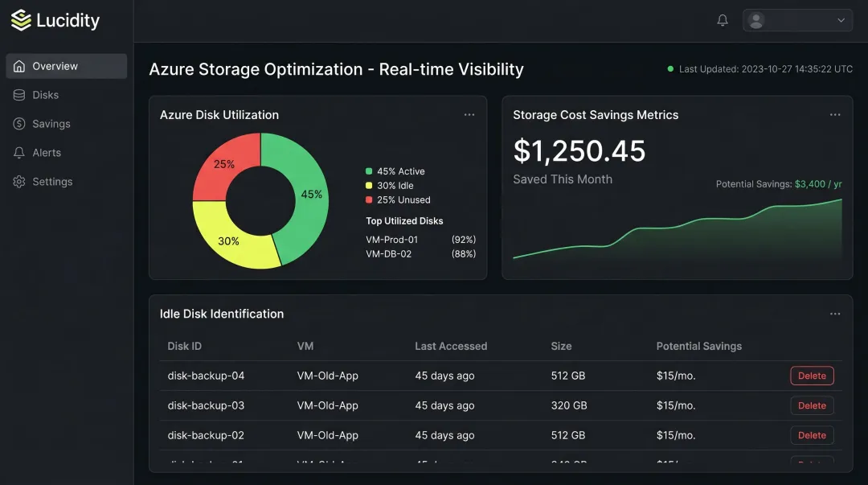Open the Alerts section
The height and width of the screenshot is (485, 868).
pos(67,153)
